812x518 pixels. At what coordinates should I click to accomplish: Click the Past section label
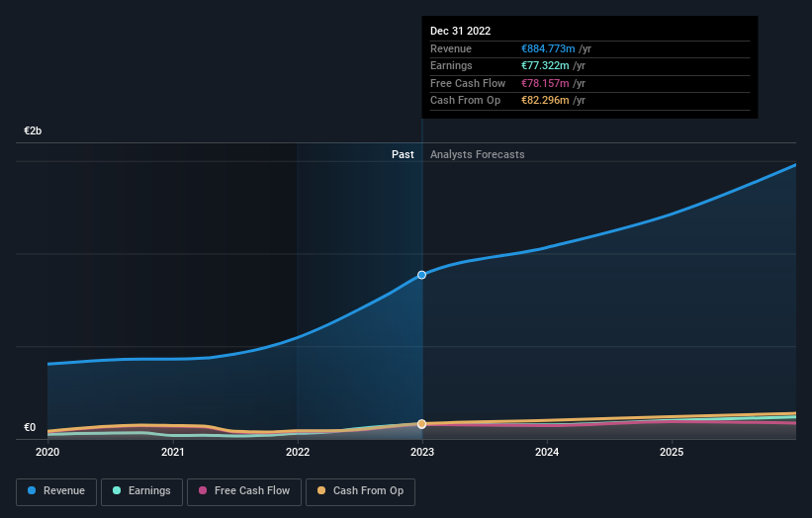403,155
